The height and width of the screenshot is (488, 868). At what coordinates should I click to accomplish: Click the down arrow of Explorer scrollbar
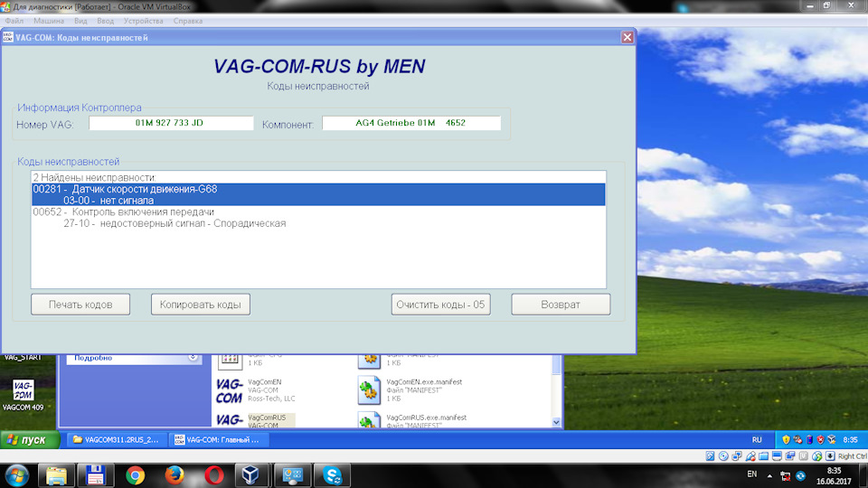tap(556, 422)
